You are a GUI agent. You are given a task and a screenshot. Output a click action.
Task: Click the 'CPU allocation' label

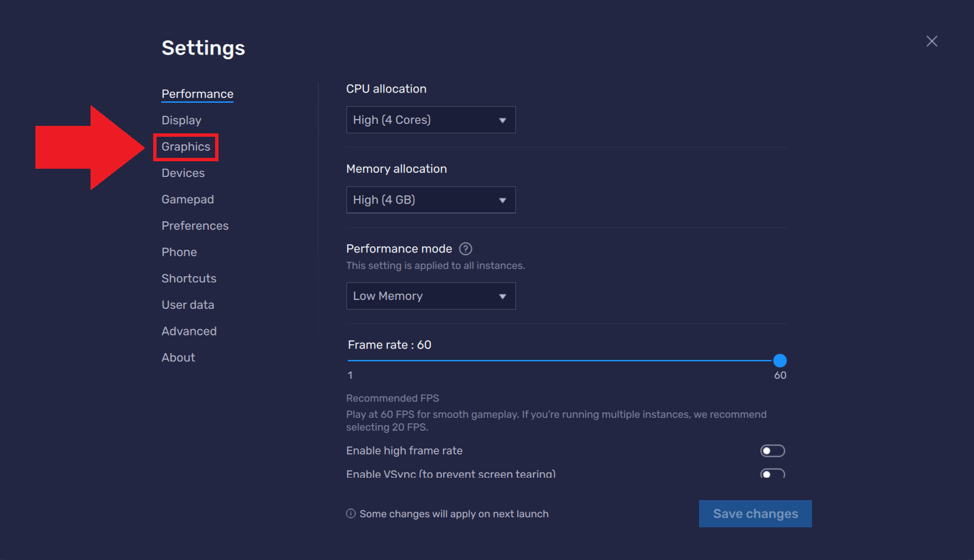387,88
